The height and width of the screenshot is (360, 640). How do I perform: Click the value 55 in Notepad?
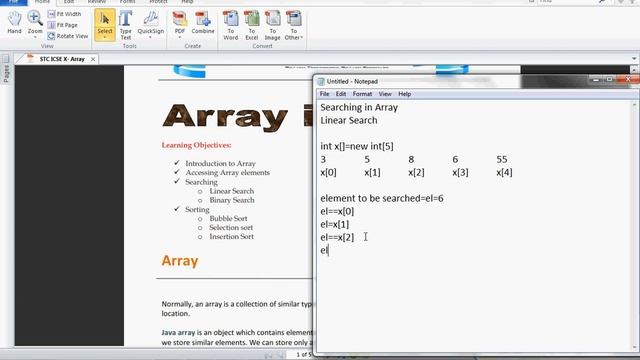(502, 159)
